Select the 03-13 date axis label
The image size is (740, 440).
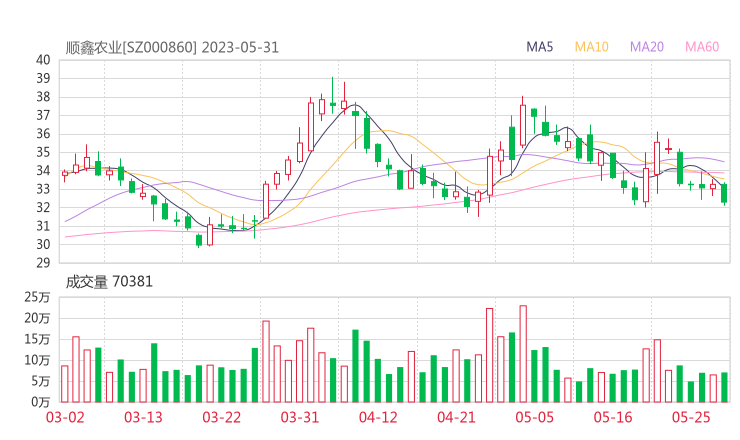coord(143,417)
